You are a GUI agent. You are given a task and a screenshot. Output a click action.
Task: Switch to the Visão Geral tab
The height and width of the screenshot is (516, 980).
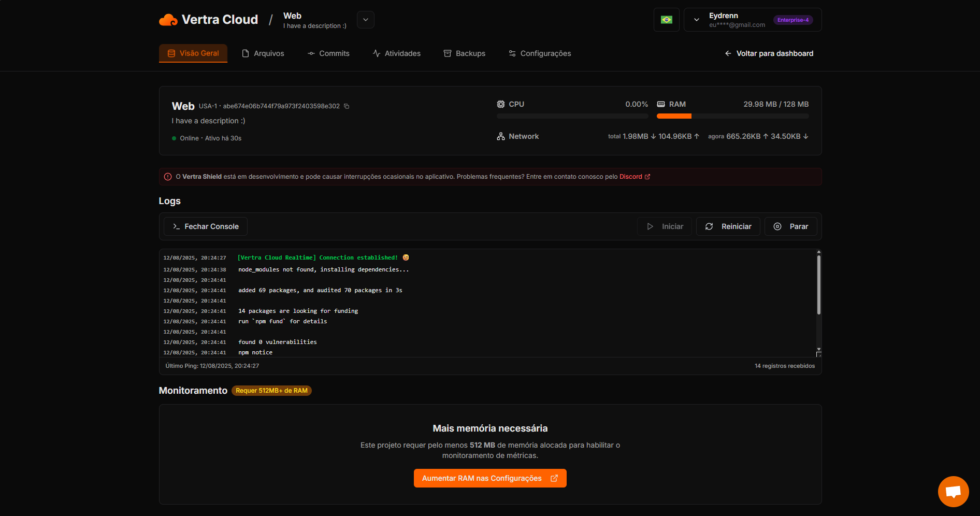pyautogui.click(x=193, y=53)
